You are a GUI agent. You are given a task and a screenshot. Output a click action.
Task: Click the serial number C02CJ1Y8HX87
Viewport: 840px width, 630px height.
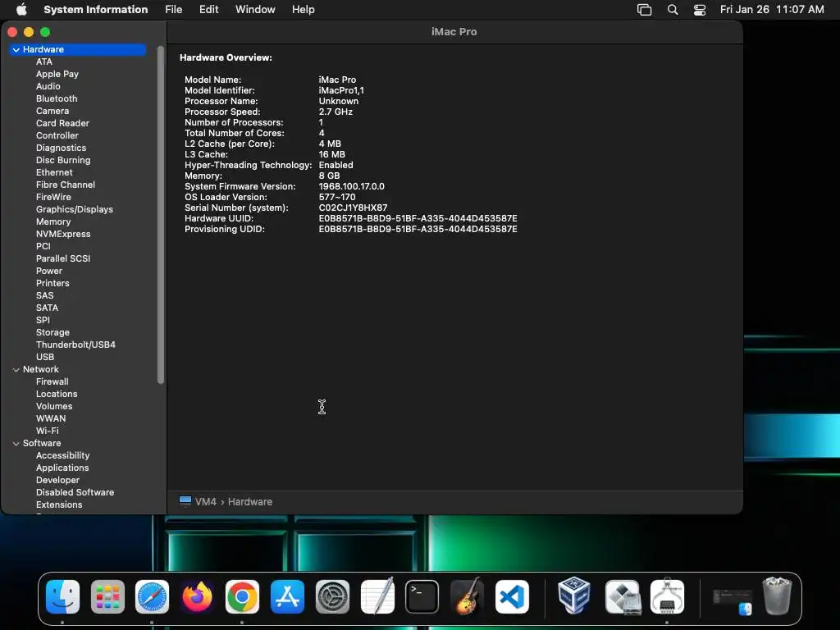(x=353, y=208)
